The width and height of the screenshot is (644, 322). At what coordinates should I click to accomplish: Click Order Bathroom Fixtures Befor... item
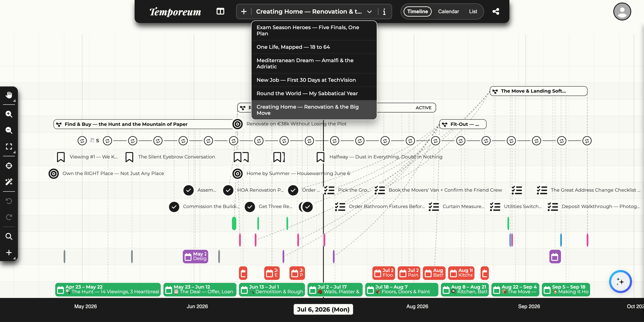(x=387, y=207)
